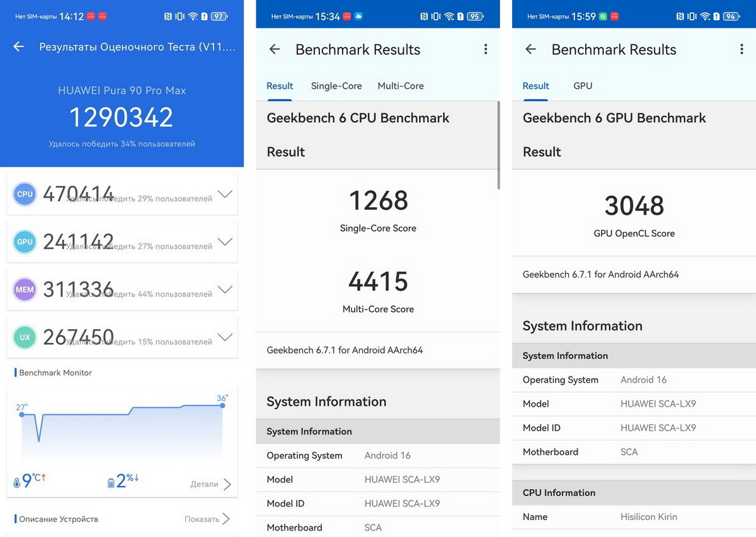Click Показать to show device description

pyautogui.click(x=207, y=519)
